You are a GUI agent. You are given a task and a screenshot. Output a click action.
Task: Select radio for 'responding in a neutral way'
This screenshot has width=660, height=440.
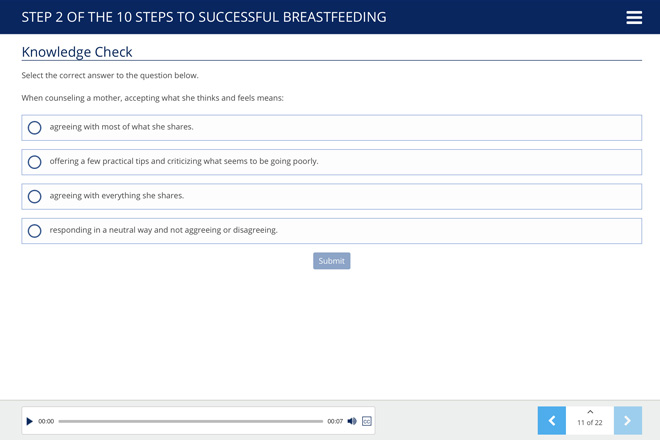[x=35, y=231]
